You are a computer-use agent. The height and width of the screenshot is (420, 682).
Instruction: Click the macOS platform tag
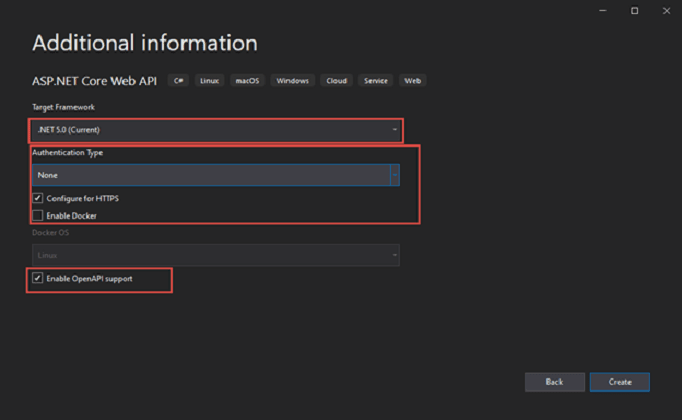tap(247, 80)
